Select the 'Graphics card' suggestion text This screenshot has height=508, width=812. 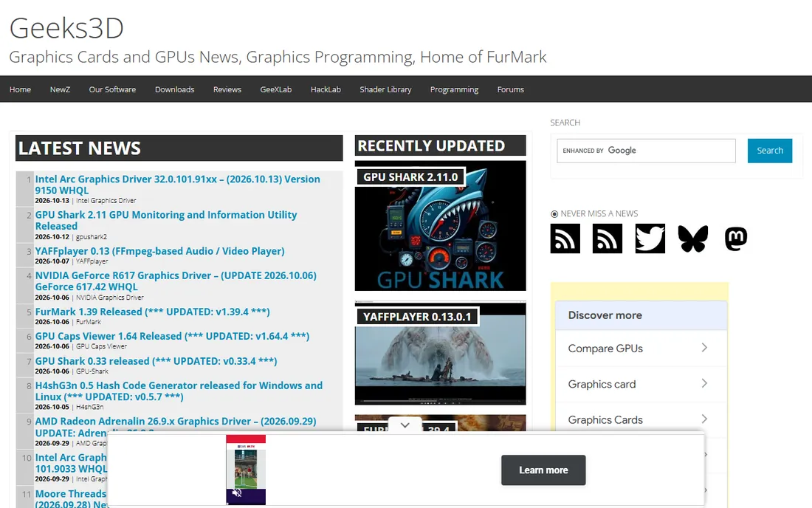[602, 384]
